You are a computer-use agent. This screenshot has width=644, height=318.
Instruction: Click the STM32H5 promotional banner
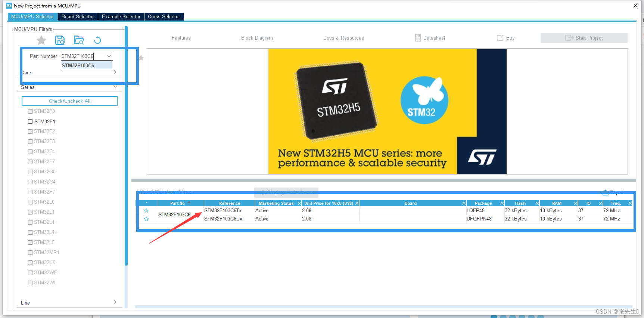pyautogui.click(x=387, y=111)
